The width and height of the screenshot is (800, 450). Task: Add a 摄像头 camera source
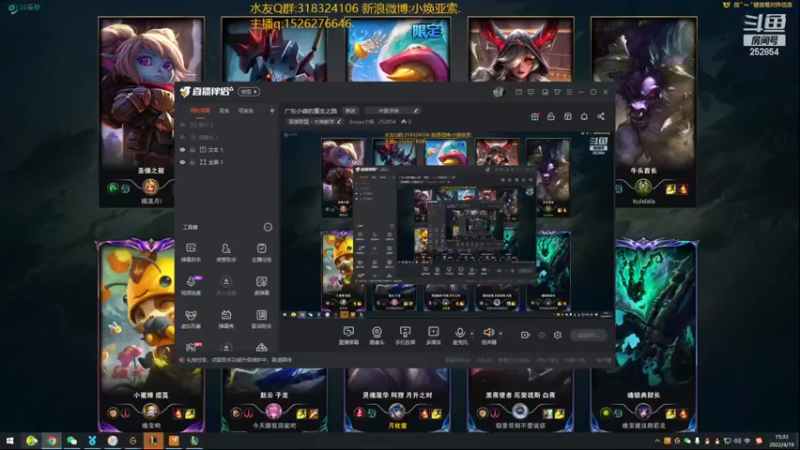[377, 335]
